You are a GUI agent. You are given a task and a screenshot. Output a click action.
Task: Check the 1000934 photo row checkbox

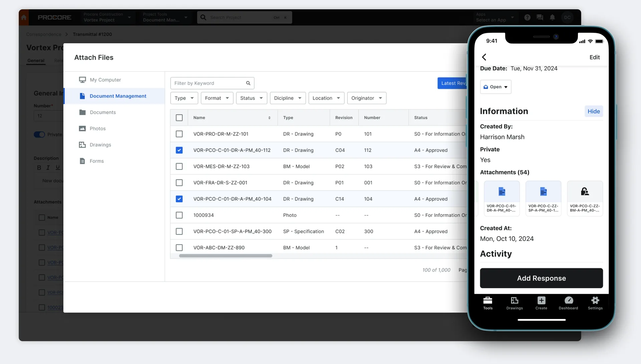point(179,215)
